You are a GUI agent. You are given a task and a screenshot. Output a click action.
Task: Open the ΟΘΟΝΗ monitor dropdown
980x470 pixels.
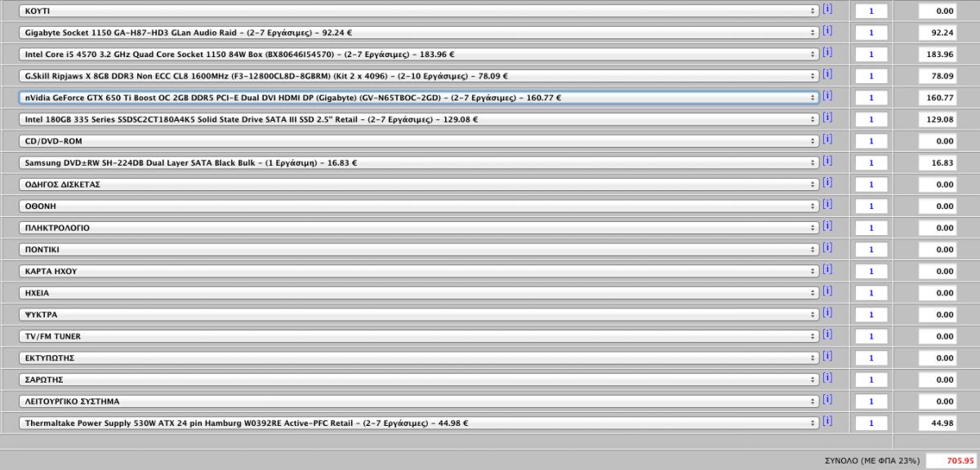click(418, 206)
